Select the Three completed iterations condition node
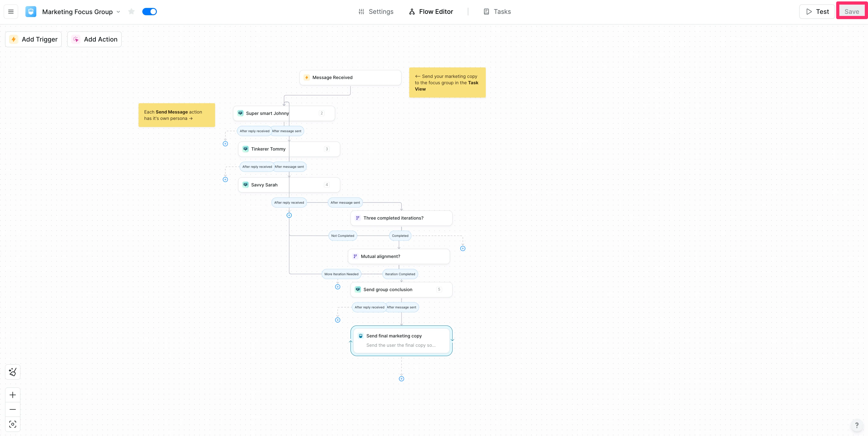Image resolution: width=868 pixels, height=436 pixels. [401, 218]
